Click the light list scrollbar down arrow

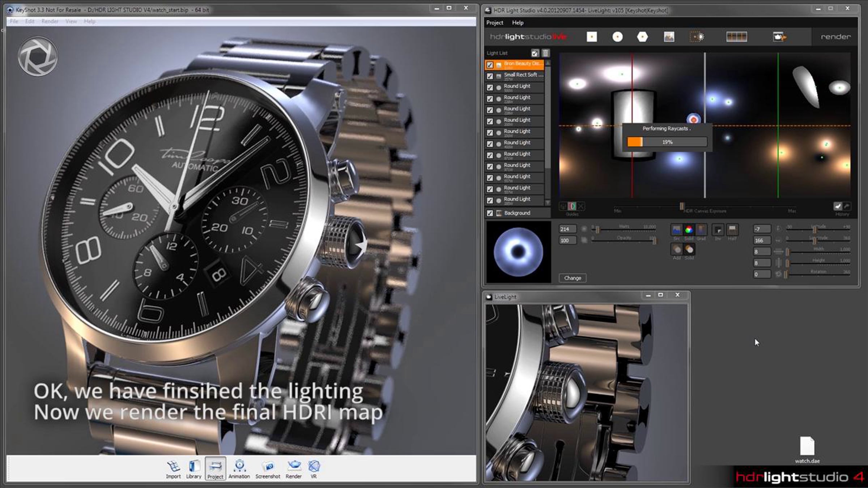(x=548, y=203)
